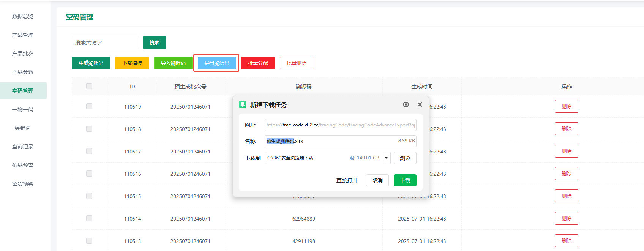Viewport: 644px width, 251px height.
Task: Select checkbox for ID 110516
Action: [89, 174]
